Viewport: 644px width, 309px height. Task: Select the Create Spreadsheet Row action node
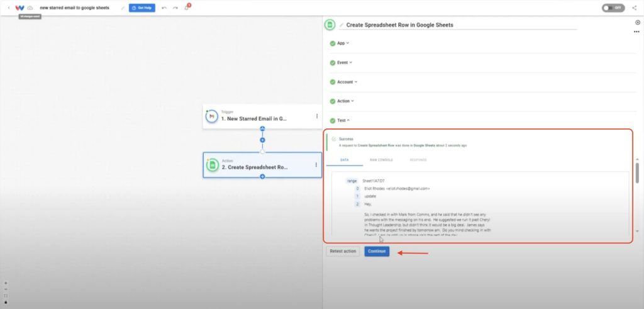pyautogui.click(x=262, y=165)
